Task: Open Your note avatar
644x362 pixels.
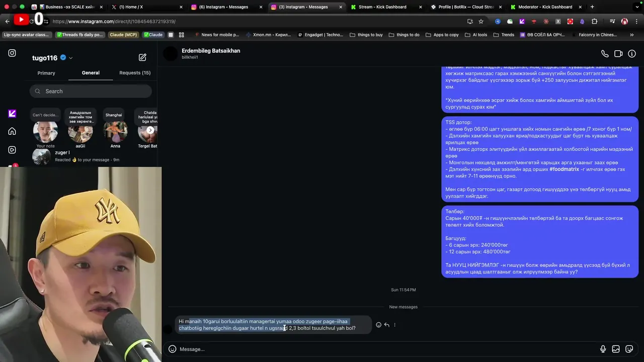Action: (45, 132)
